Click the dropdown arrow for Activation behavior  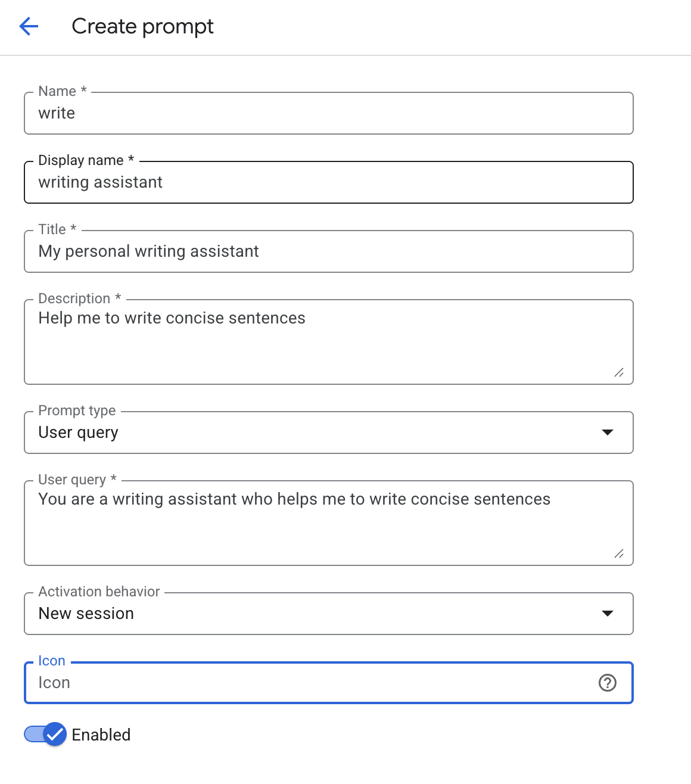click(608, 613)
